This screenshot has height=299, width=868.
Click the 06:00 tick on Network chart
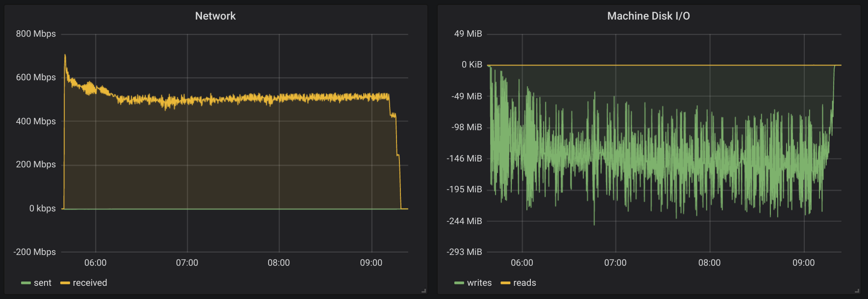(96, 263)
